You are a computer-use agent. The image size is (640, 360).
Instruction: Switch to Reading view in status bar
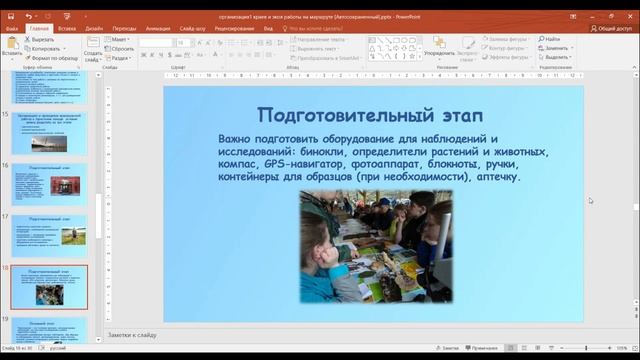pyautogui.click(x=538, y=348)
